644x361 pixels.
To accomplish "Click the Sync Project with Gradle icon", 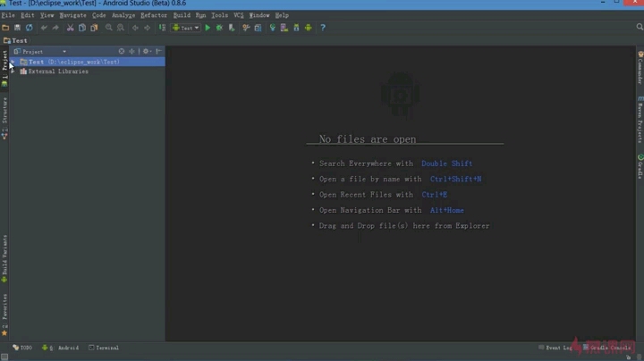I will click(x=272, y=28).
